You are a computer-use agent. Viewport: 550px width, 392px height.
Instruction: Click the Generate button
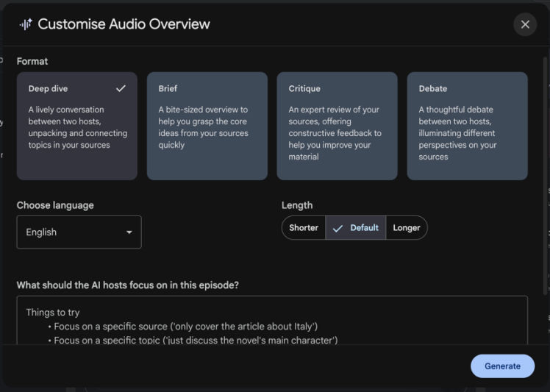(x=502, y=366)
